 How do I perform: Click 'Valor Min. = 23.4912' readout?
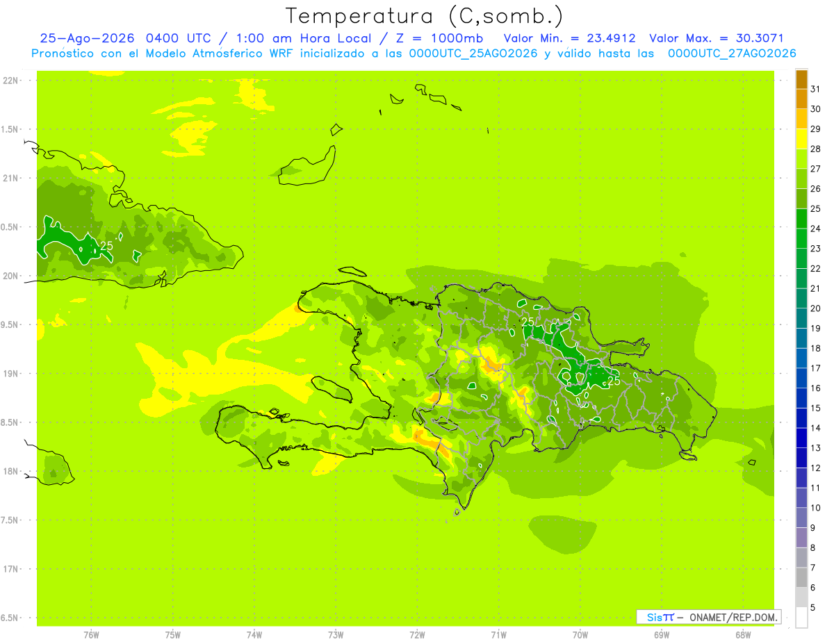[x=569, y=38]
